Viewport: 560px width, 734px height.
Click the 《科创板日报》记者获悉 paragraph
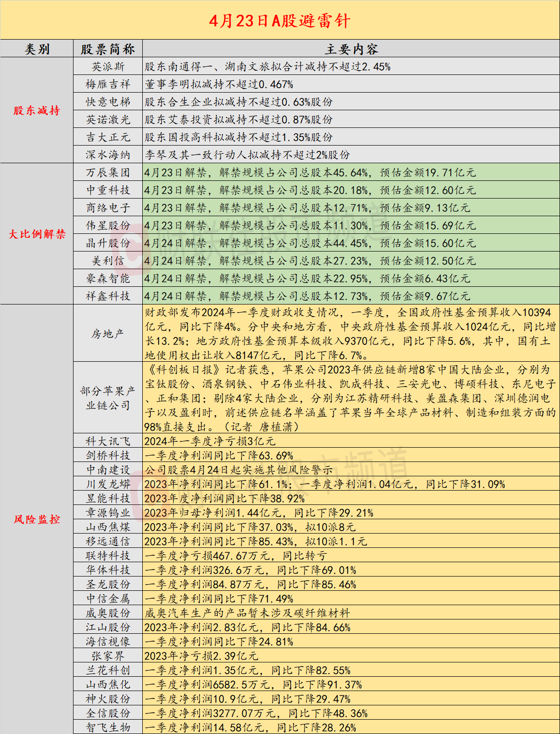click(x=351, y=398)
